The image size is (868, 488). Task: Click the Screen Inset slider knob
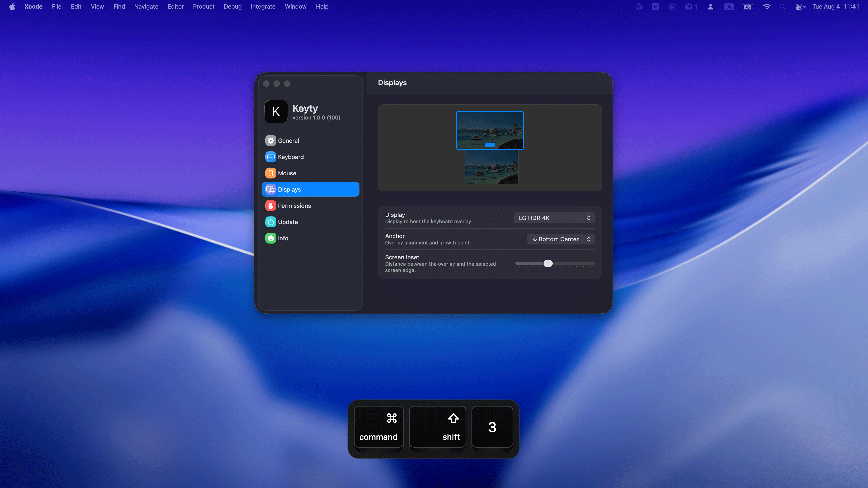tap(548, 263)
